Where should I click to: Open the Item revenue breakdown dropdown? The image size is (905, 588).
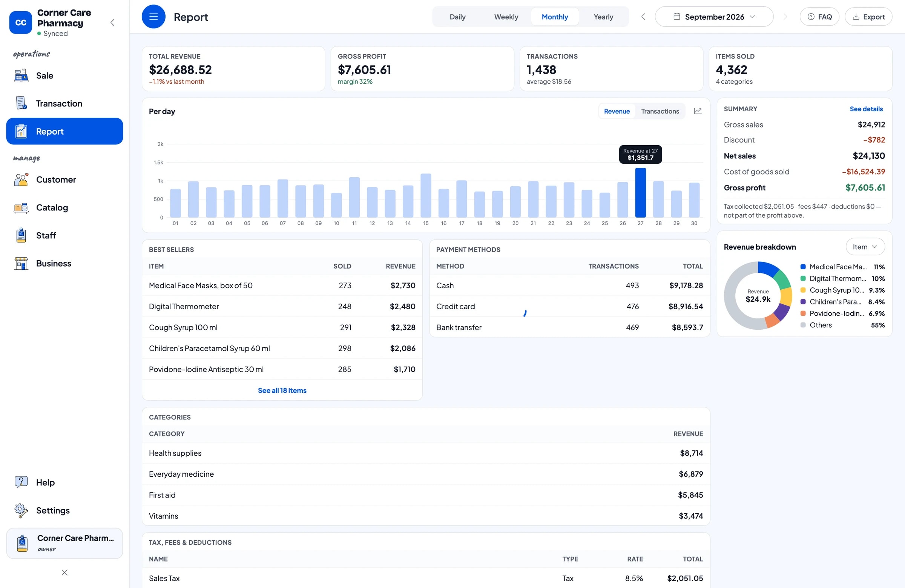pos(865,247)
